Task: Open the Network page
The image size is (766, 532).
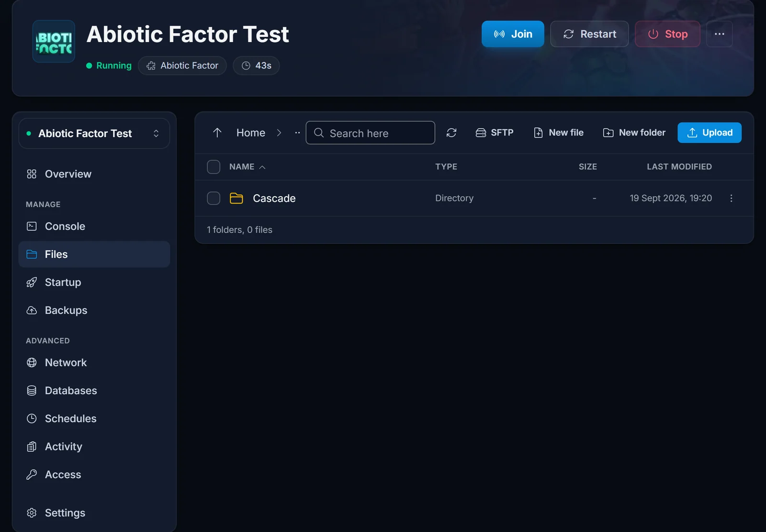Action: pos(94,362)
